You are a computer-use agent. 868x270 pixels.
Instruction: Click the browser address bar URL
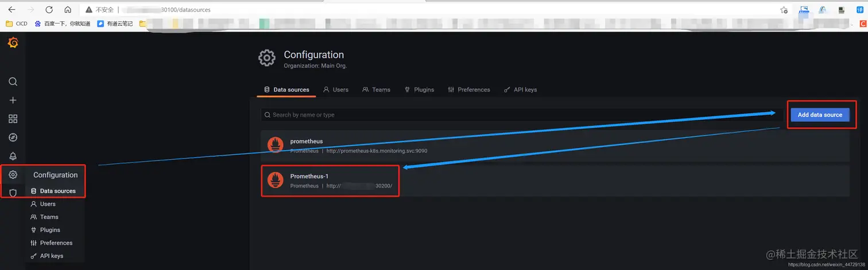(x=166, y=10)
